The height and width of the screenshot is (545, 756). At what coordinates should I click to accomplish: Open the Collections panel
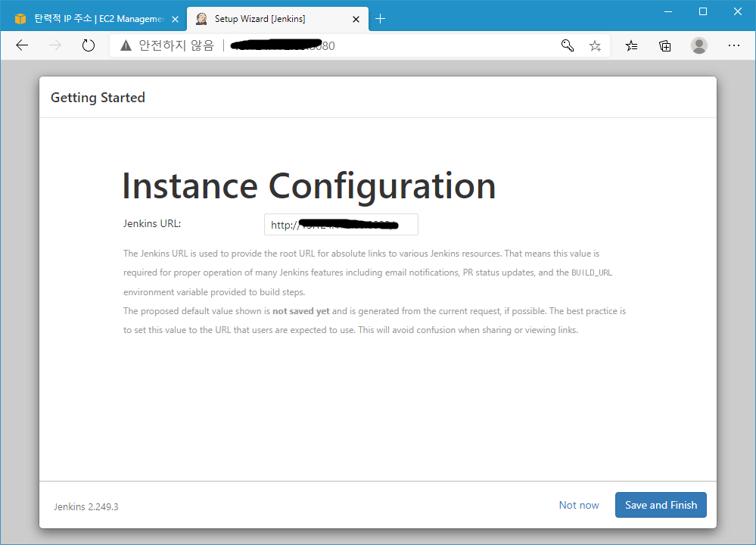click(665, 46)
